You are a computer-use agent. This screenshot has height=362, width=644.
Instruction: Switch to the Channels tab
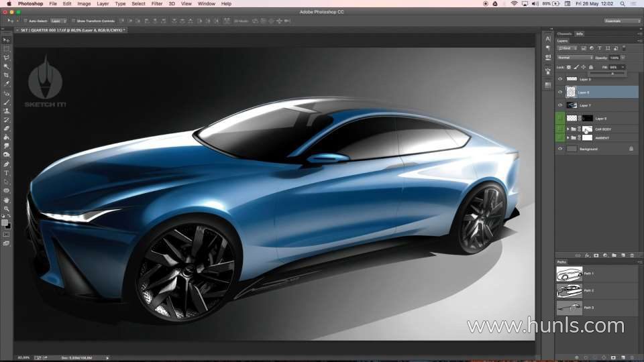pyautogui.click(x=564, y=34)
